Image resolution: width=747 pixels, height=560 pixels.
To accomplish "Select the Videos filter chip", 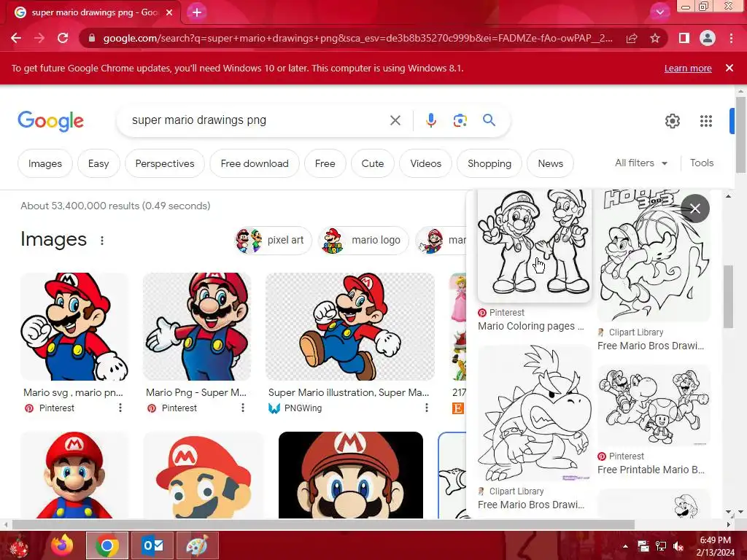I will point(426,163).
